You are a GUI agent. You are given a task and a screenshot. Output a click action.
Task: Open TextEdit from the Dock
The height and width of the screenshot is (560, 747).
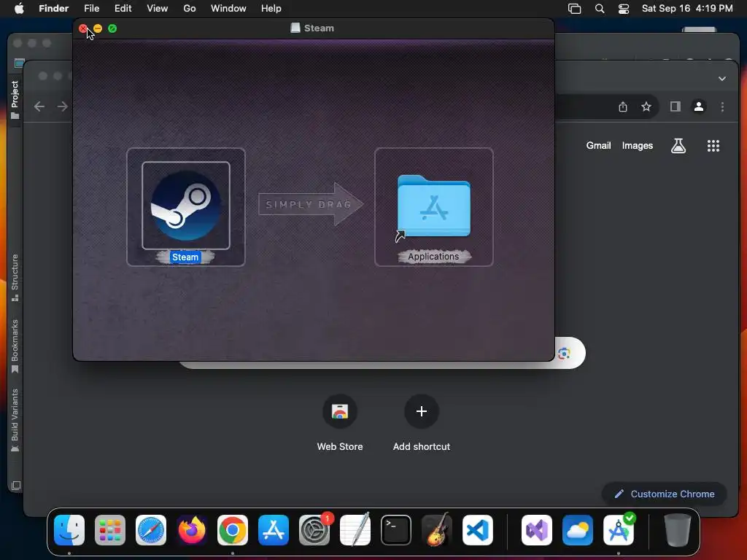[355, 530]
